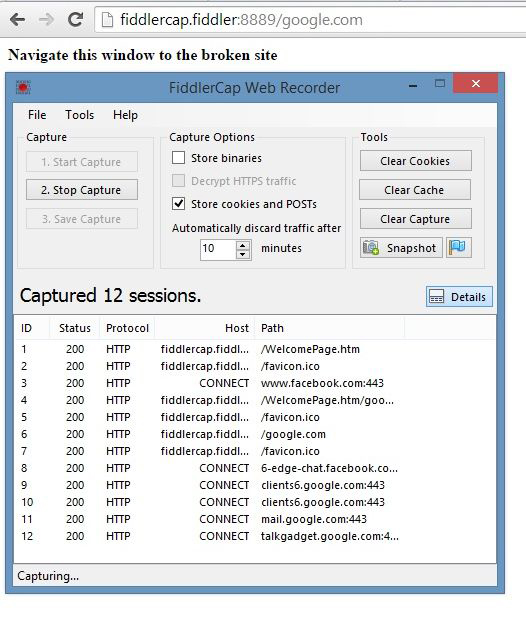Image resolution: width=526 pixels, height=617 pixels.
Task: Click the 2. Stop Capture button
Action: tap(82, 190)
